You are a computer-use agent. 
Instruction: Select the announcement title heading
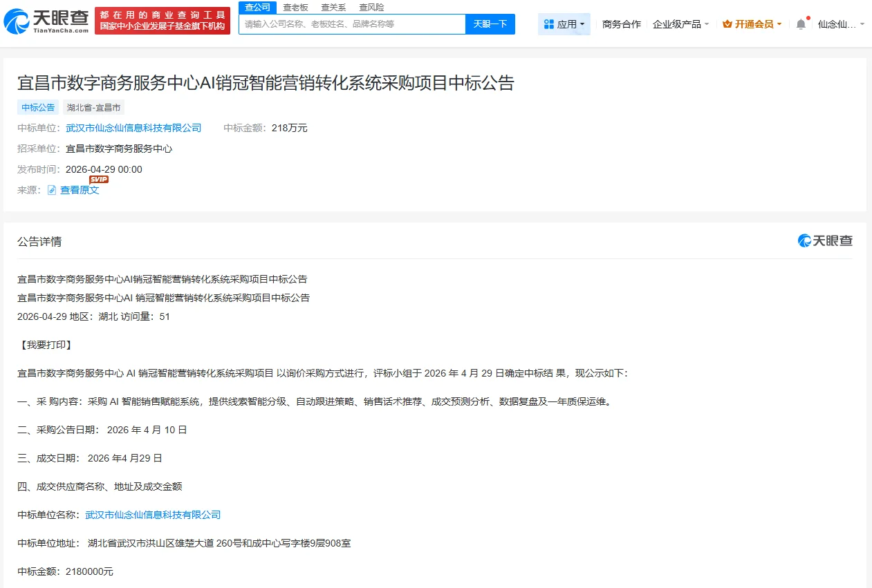point(266,83)
